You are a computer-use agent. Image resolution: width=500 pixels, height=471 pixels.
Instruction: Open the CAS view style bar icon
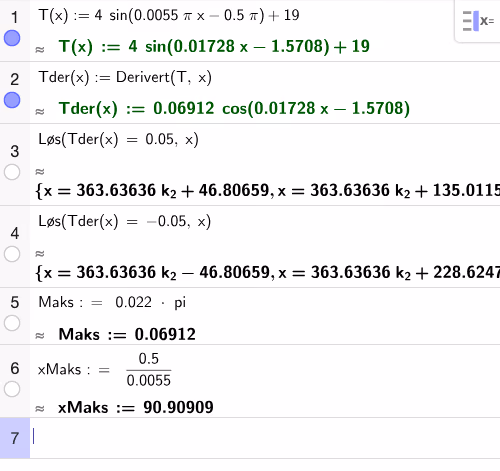click(x=478, y=21)
